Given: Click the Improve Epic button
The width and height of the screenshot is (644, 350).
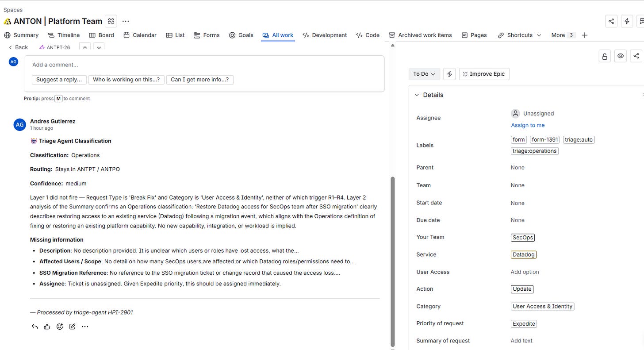Looking at the screenshot, I should 484,73.
